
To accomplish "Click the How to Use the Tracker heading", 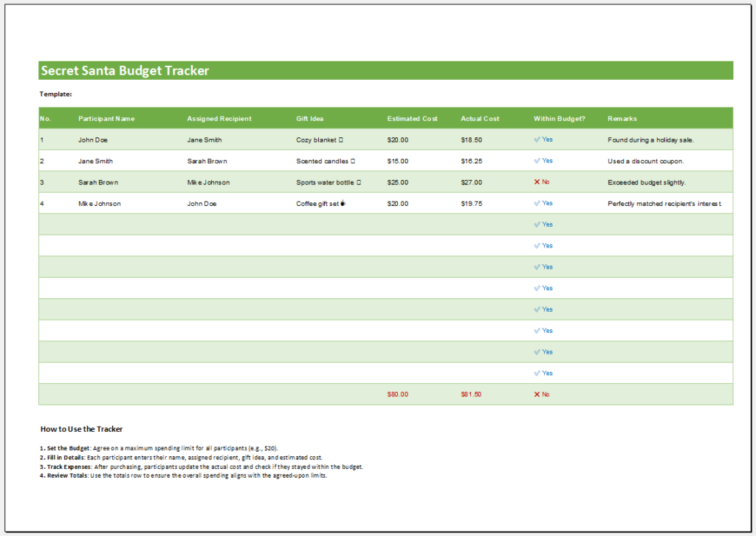I will pyautogui.click(x=81, y=429).
